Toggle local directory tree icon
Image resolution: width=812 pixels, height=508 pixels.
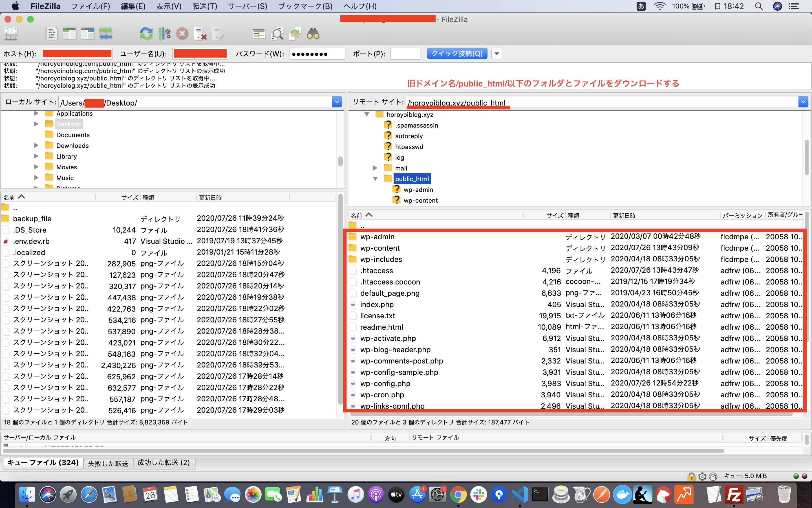[69, 34]
